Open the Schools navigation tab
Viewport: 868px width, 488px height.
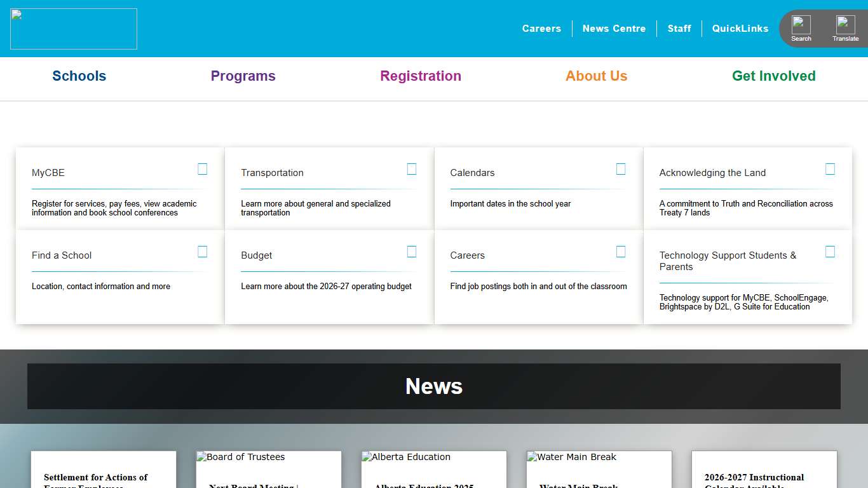79,76
